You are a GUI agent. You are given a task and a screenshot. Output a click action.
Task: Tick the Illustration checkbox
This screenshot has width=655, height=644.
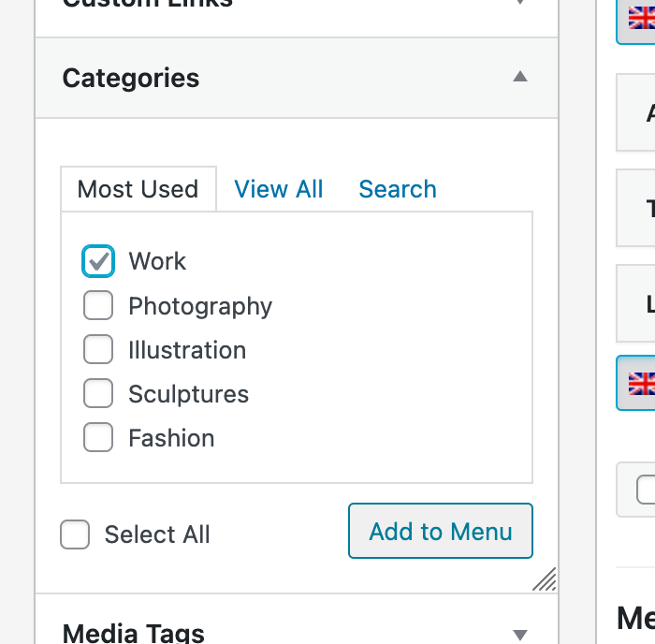[98, 349]
